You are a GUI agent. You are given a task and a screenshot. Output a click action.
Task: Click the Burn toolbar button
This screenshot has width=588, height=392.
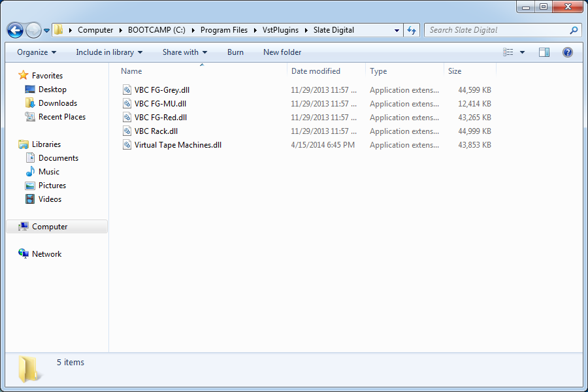coord(235,52)
